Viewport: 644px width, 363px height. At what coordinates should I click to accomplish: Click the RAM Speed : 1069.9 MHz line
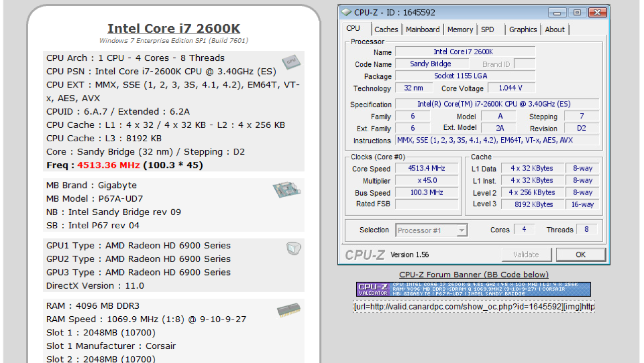point(146,319)
